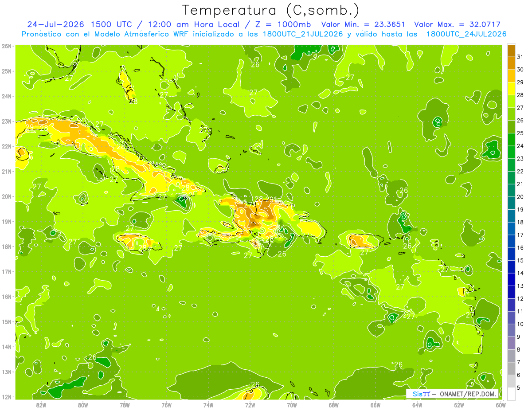532x411 pixels.
Task: Click the 1800UTC_24JUL2026 valid-until time
Action: pyautogui.click(x=466, y=34)
